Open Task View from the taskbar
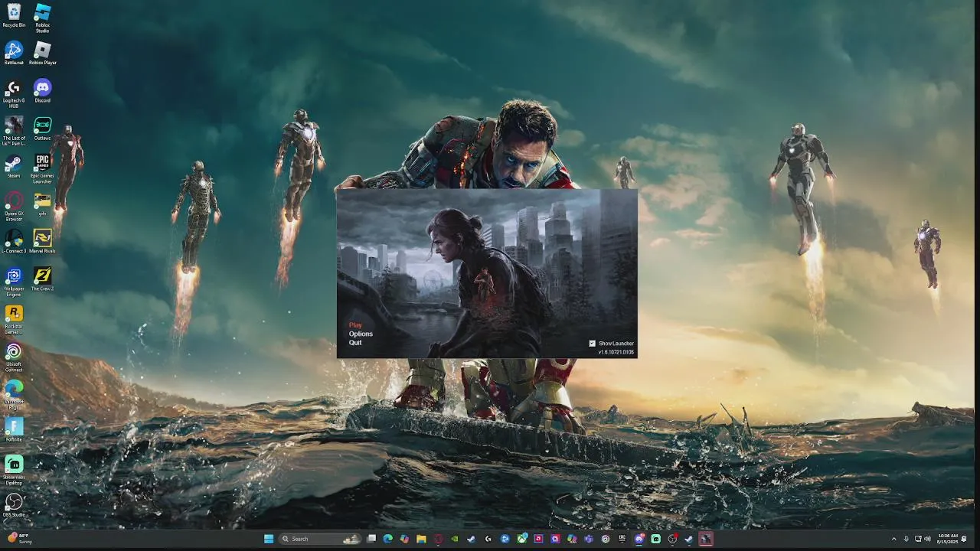 coord(371,539)
